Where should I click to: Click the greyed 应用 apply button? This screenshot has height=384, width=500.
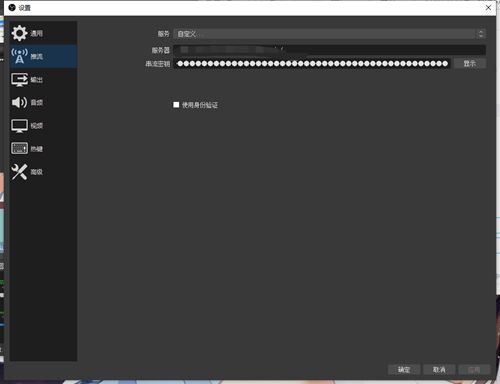tap(474, 369)
